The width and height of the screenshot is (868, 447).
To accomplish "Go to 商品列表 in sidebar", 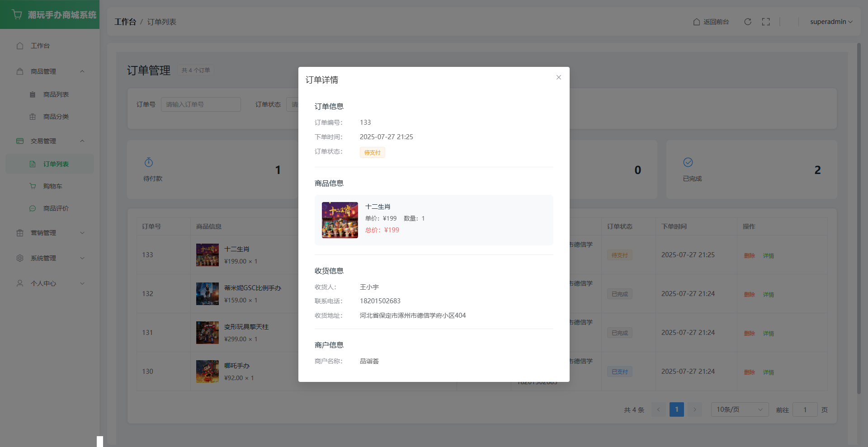I will click(56, 94).
